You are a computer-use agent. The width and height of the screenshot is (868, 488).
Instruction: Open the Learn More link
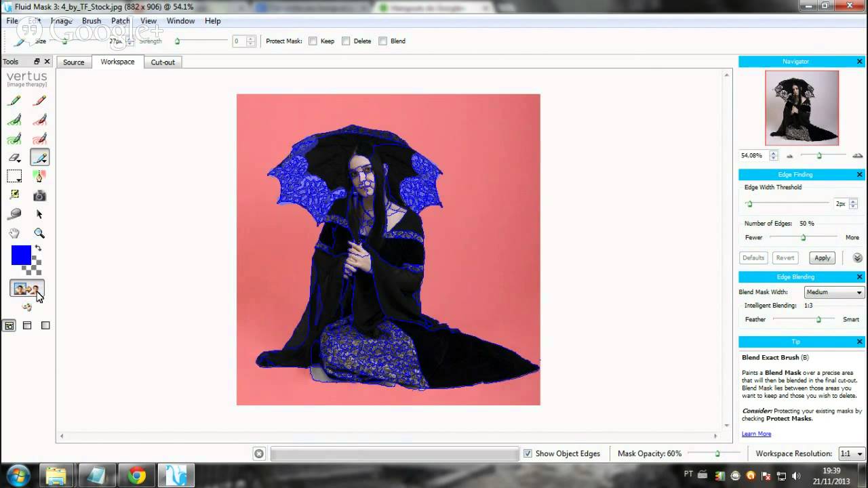point(756,434)
